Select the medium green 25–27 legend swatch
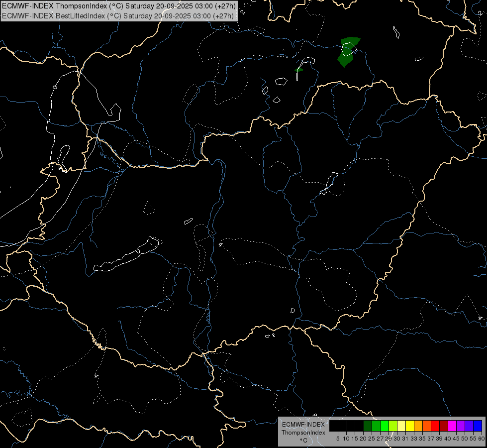Screen dimensions: 487x448 tap(376, 426)
